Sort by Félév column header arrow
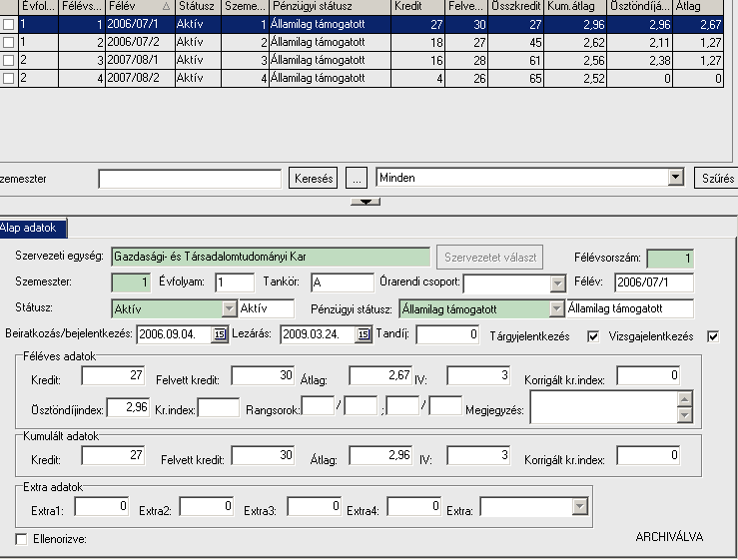This screenshot has width=738, height=560. (x=166, y=7)
